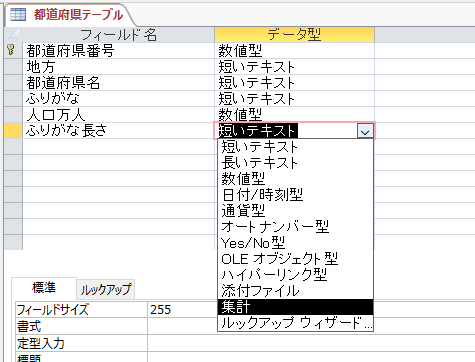Click the データ型 column header
The image size is (475, 362).
click(294, 34)
